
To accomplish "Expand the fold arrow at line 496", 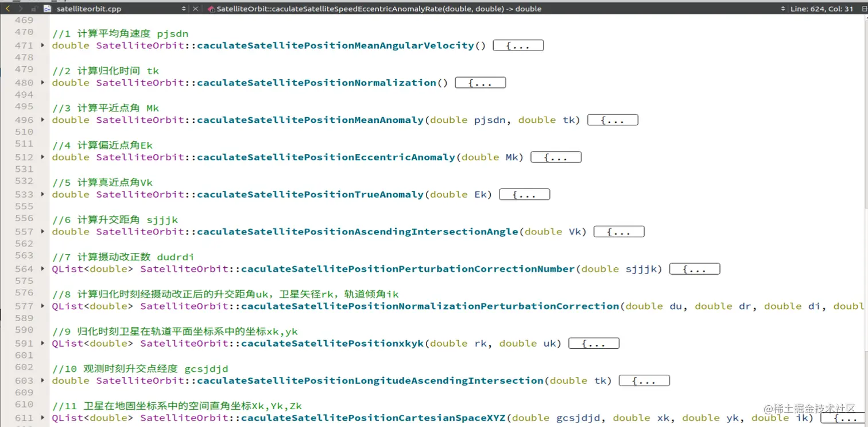I will tap(42, 120).
